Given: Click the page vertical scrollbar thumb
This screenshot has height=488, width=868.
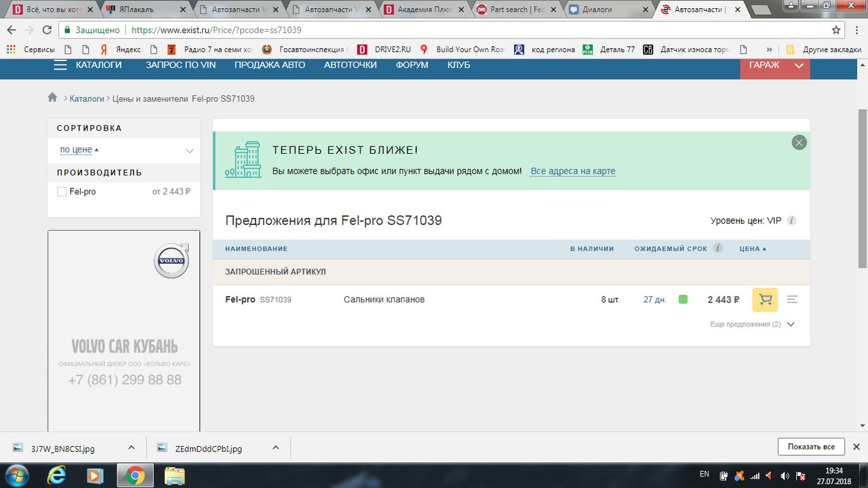Looking at the screenshot, I should (x=863, y=188).
